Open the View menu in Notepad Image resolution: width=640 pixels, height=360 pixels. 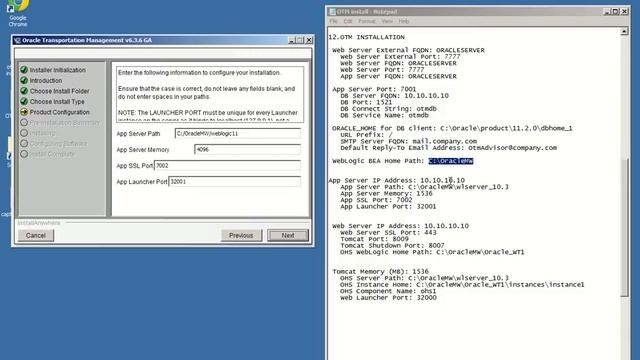click(x=387, y=21)
